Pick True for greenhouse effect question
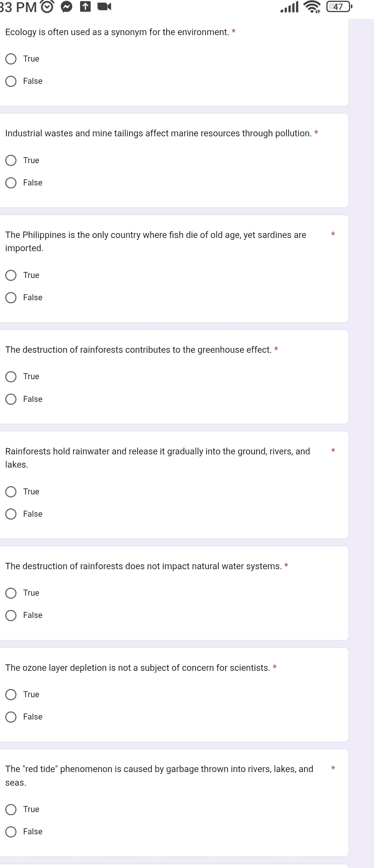 [11, 377]
